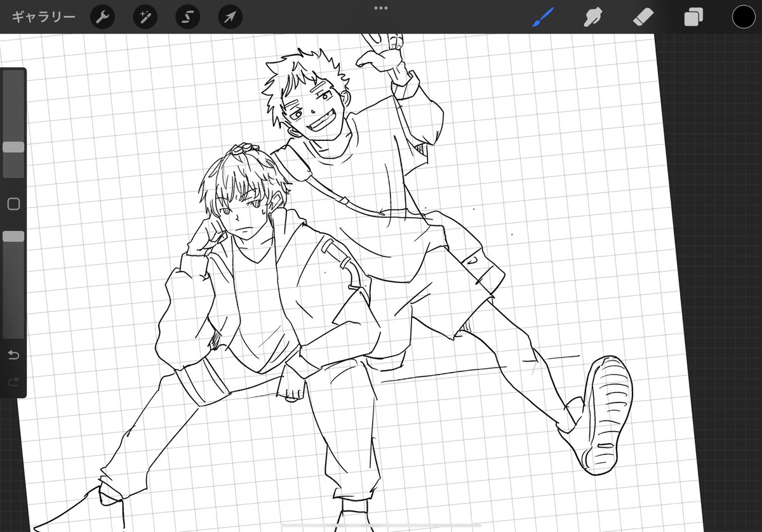
Task: Open the ギャラリー gallery view
Action: coord(43,17)
